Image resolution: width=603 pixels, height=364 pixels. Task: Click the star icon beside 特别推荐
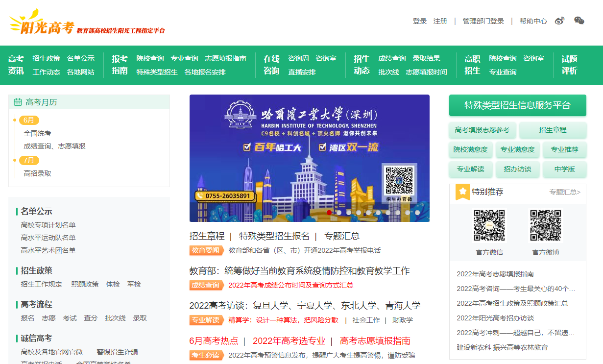[463, 192]
